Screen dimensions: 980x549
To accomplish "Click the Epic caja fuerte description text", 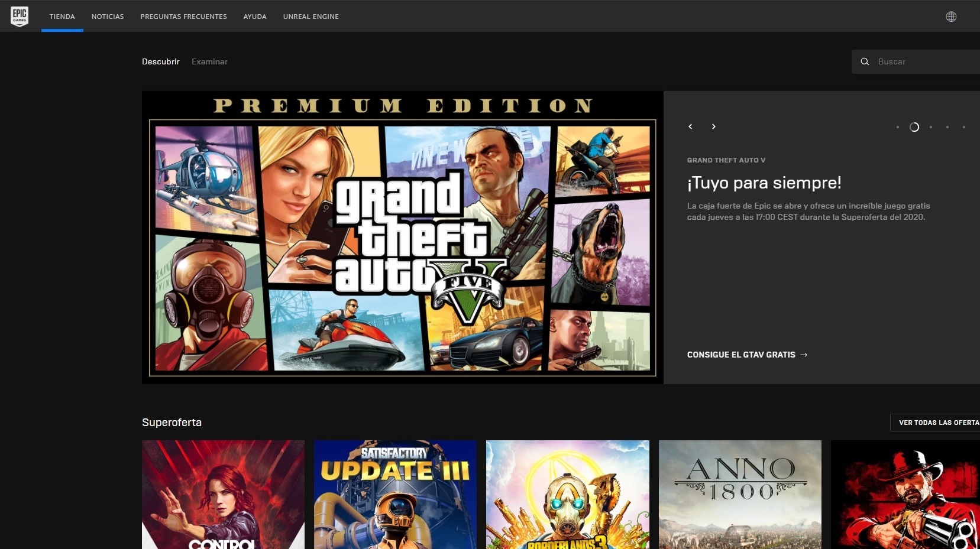I will click(x=808, y=212).
